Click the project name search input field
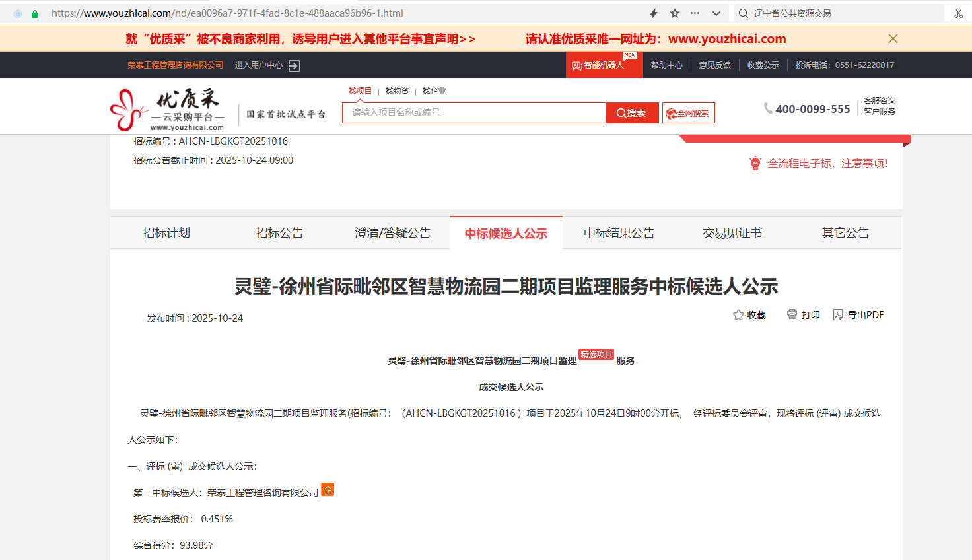 coord(473,113)
